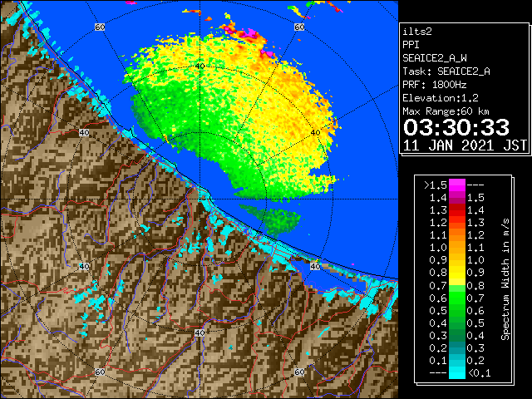Click the '>1.5' legend label

[436, 185]
